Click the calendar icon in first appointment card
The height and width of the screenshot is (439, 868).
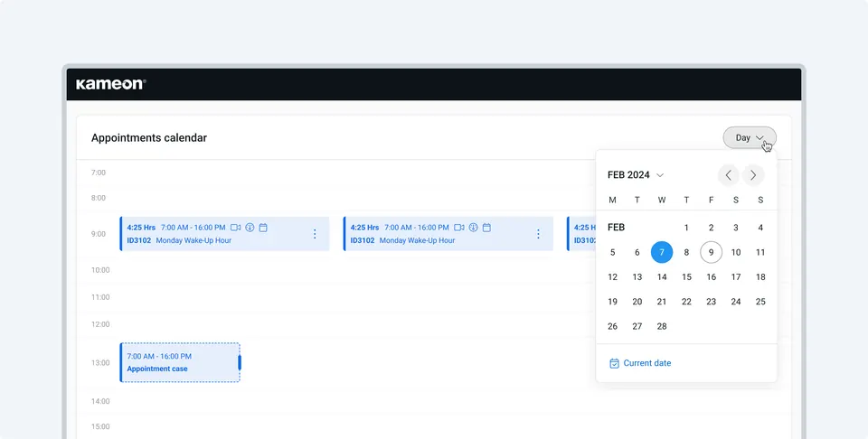[x=263, y=228]
